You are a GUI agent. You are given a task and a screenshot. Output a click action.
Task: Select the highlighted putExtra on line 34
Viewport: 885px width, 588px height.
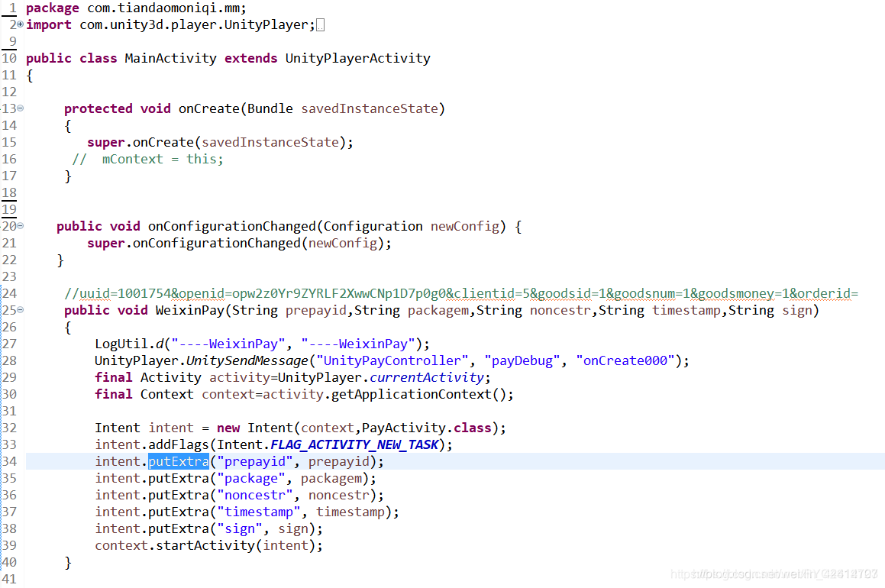[x=179, y=461]
